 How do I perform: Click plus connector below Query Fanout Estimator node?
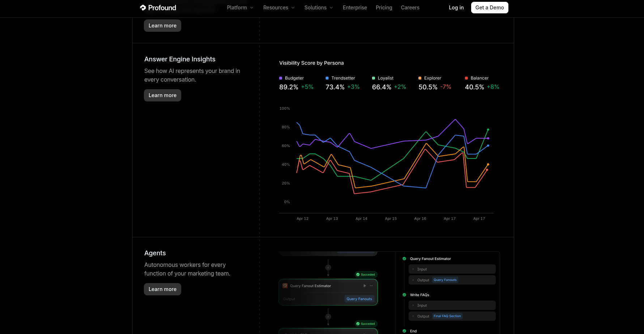tap(328, 317)
